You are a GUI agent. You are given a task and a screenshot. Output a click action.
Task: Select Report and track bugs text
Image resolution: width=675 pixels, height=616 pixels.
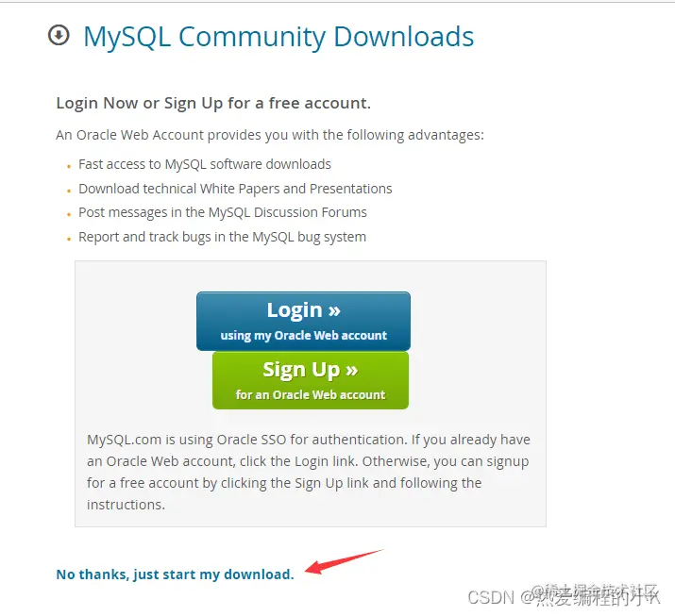tap(222, 237)
